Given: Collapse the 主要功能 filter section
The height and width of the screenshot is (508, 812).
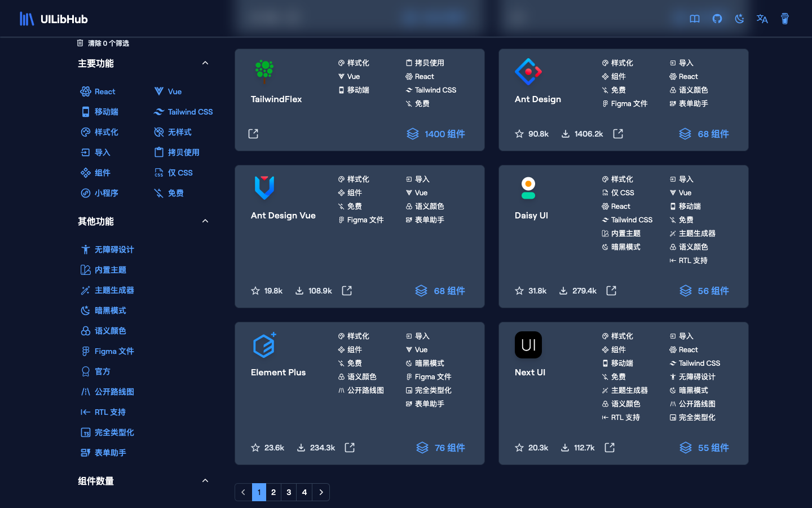Looking at the screenshot, I should tap(205, 63).
